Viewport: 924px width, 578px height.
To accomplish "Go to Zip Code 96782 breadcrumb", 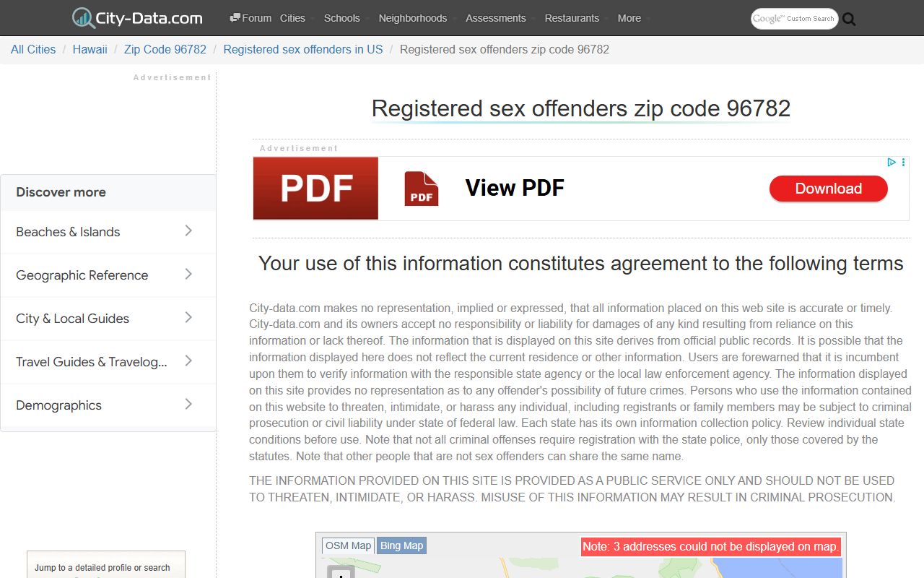I will [x=165, y=49].
